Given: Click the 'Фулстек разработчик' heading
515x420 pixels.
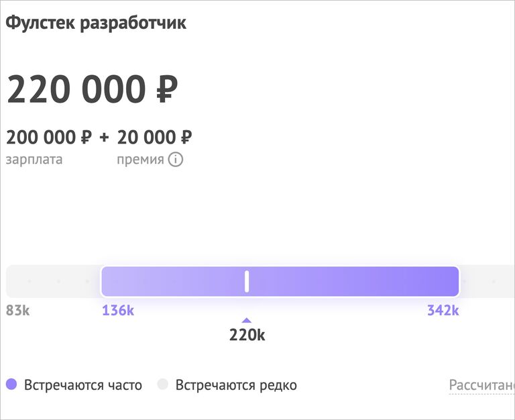Looking at the screenshot, I should coord(96,23).
